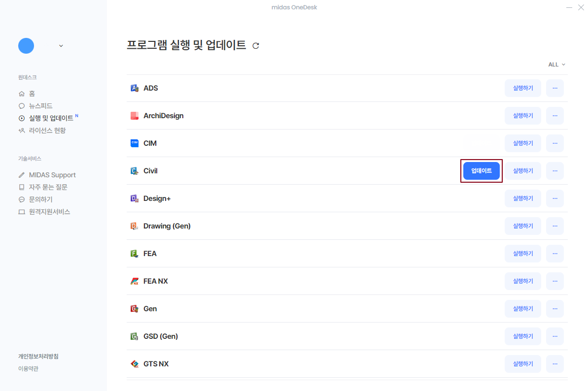Click the blue user avatar circle
This screenshot has width=588, height=391.
click(x=26, y=46)
